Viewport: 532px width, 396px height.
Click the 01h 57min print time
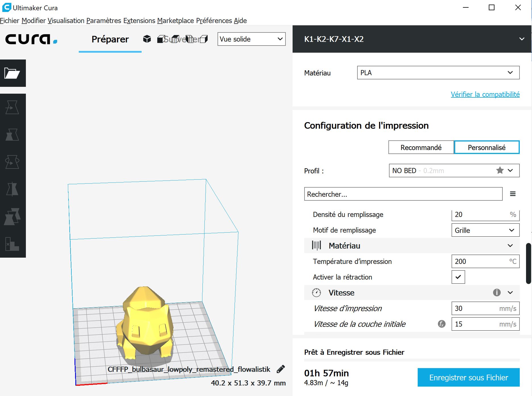[326, 373]
